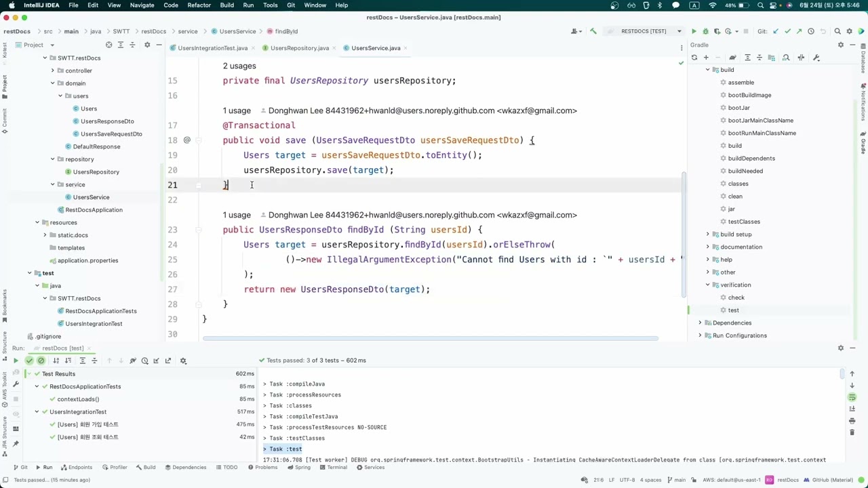The image size is (868, 488).
Task: Expand static.docs folder
Action: click(x=45, y=235)
